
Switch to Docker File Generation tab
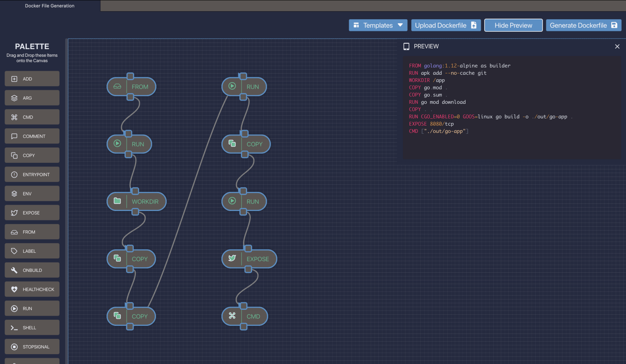pyautogui.click(x=50, y=6)
